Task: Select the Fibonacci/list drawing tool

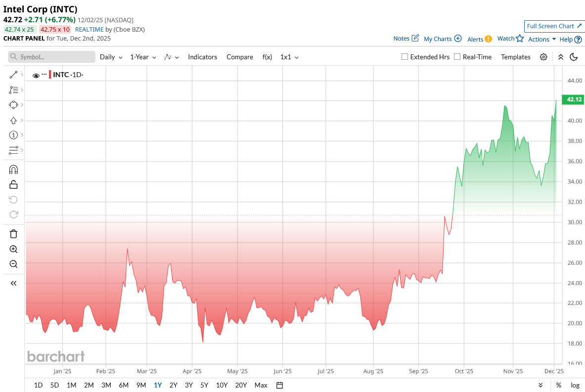Action: point(13,90)
